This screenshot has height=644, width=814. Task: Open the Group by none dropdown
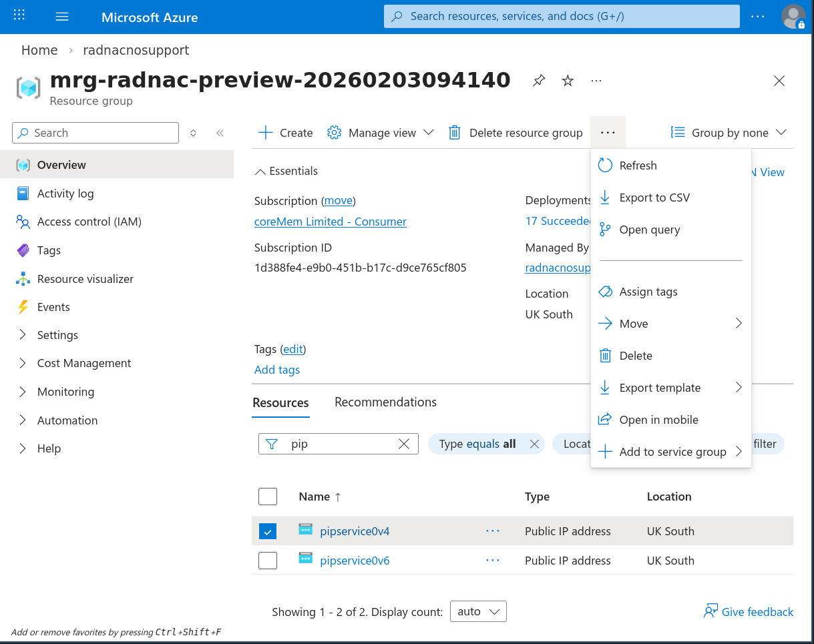coord(729,133)
